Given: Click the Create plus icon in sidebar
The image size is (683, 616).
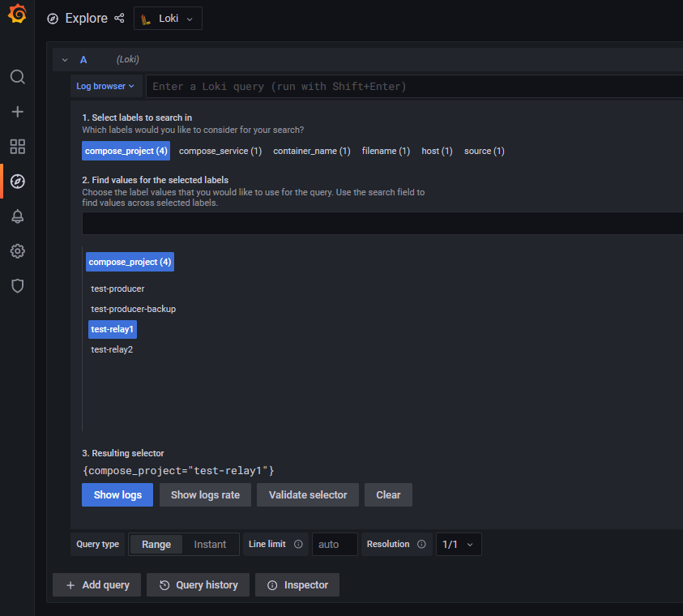Looking at the screenshot, I should click(x=17, y=112).
